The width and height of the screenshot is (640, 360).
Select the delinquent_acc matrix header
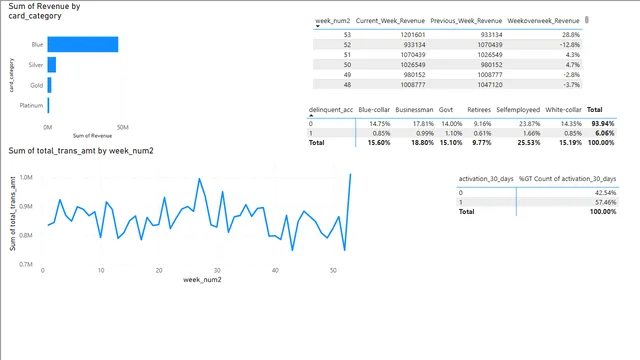tap(331, 109)
